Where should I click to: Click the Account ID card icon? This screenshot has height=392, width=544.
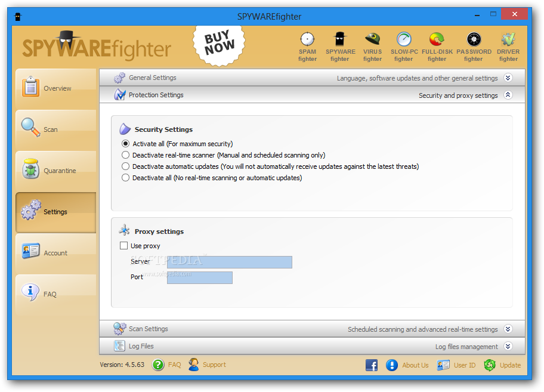click(x=30, y=251)
